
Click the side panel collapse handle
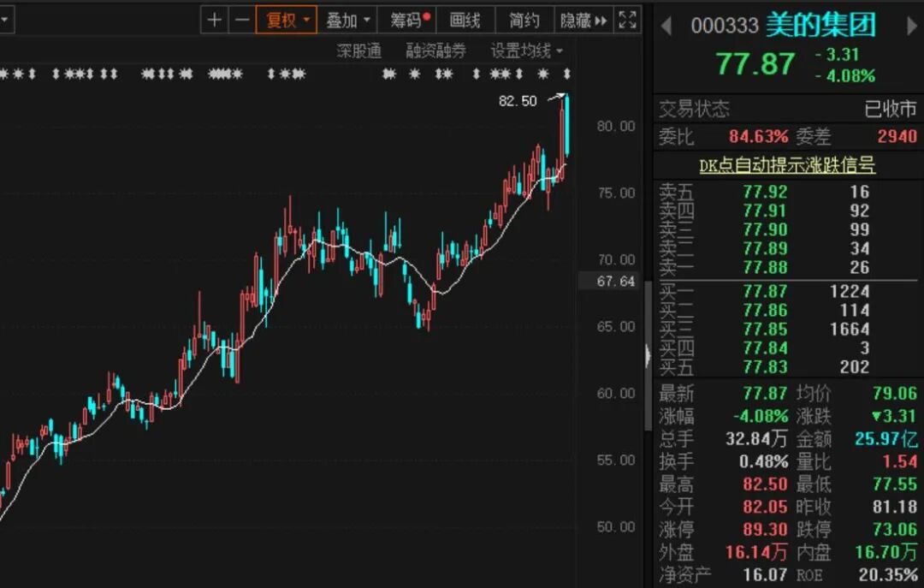click(x=648, y=356)
